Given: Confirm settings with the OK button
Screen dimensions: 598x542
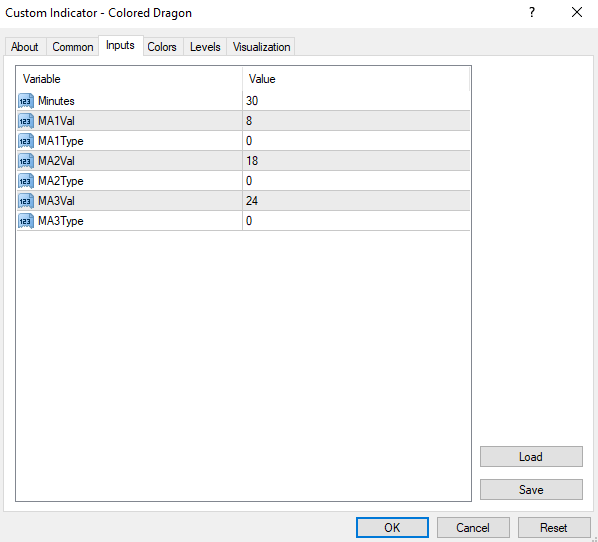Looking at the screenshot, I should [x=392, y=528].
